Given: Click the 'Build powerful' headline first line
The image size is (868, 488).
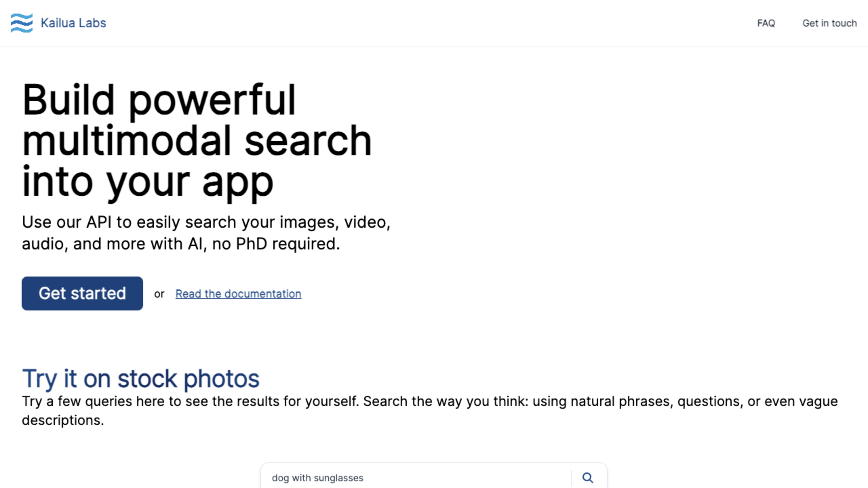Looking at the screenshot, I should tap(158, 100).
